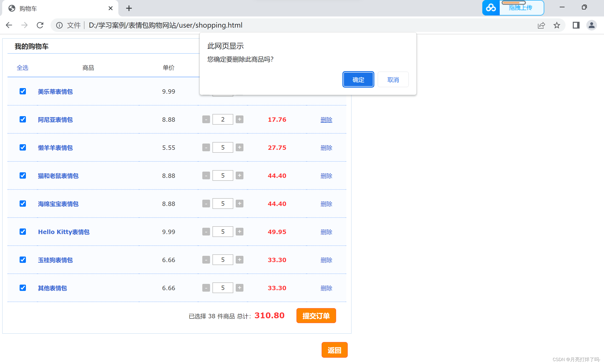The width and height of the screenshot is (604, 364).
Task: Toggle the 其他表情包 checkbox
Action: pyautogui.click(x=23, y=288)
